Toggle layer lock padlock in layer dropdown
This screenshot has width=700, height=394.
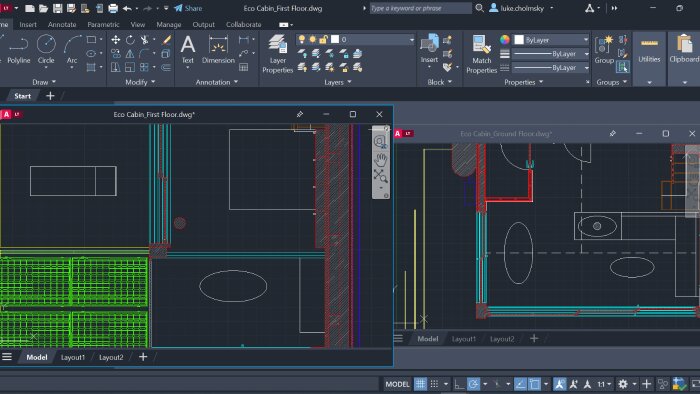coord(323,39)
